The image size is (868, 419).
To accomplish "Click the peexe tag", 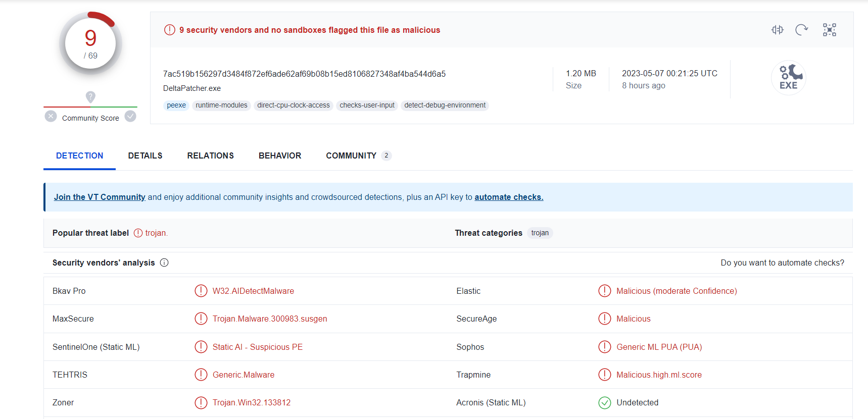I will pyautogui.click(x=176, y=105).
